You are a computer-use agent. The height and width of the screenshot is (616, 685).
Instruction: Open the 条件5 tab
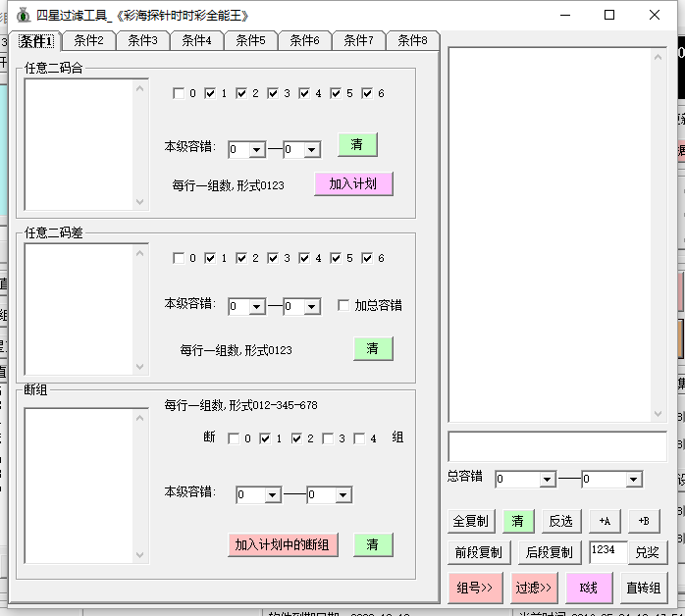pyautogui.click(x=250, y=40)
